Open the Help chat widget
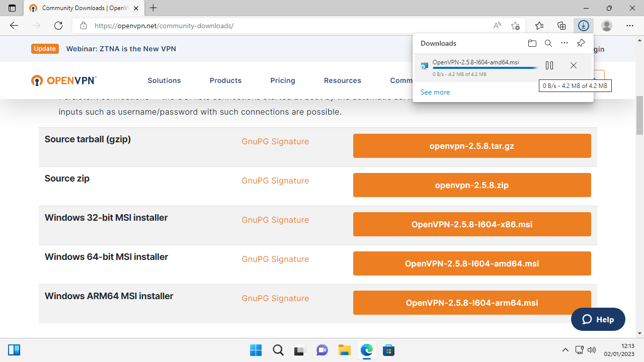This screenshot has width=644, height=362. 598,319
